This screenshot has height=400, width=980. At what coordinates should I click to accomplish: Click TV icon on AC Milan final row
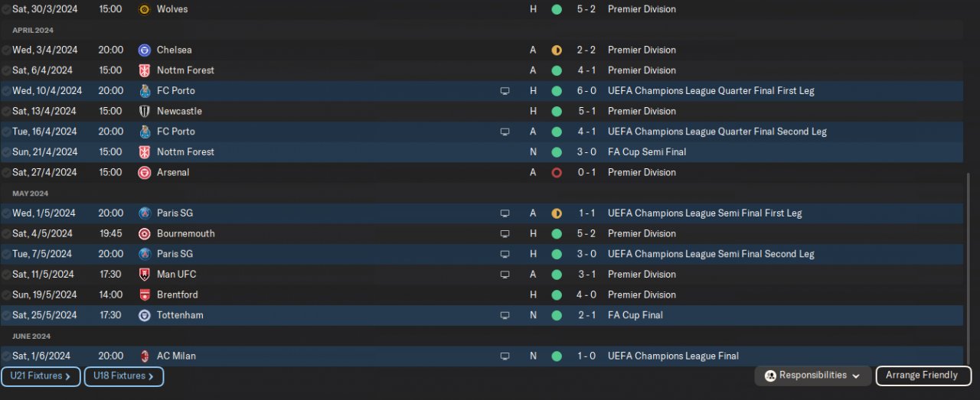[505, 356]
